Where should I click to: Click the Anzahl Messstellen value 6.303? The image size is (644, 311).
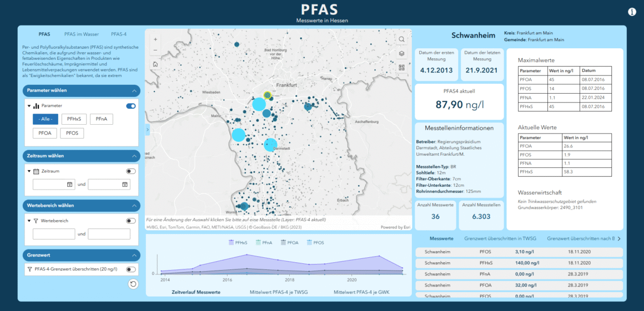(x=481, y=216)
